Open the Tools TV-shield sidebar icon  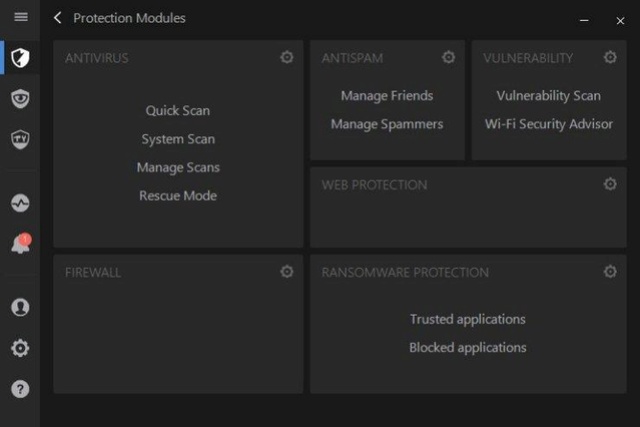pos(20,139)
